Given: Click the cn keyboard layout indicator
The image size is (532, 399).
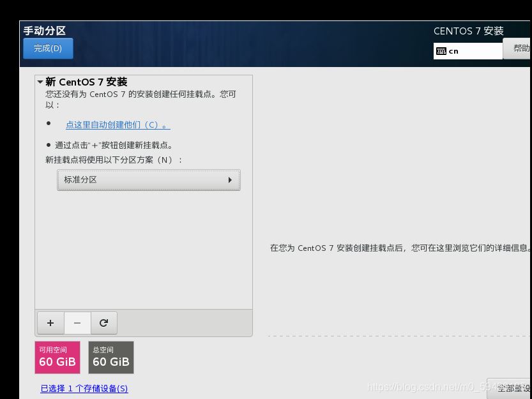Looking at the screenshot, I should point(468,51).
